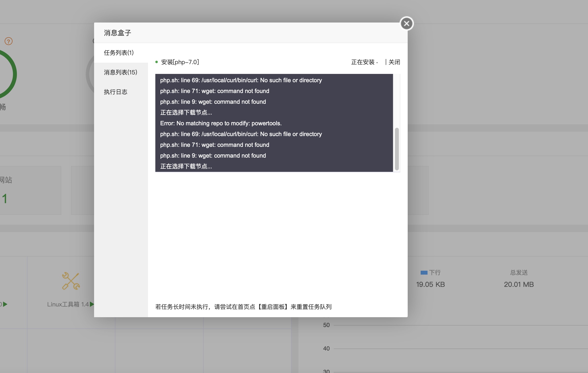Close the message box dialog
Image resolution: width=588 pixels, height=373 pixels.
(x=406, y=23)
